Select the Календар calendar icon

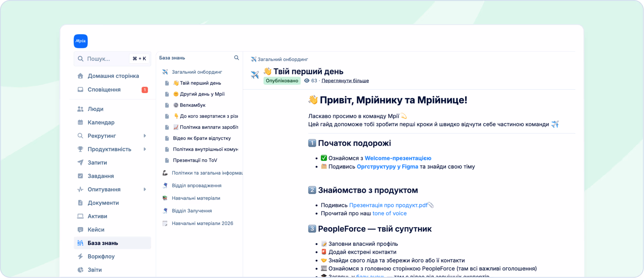tap(80, 122)
